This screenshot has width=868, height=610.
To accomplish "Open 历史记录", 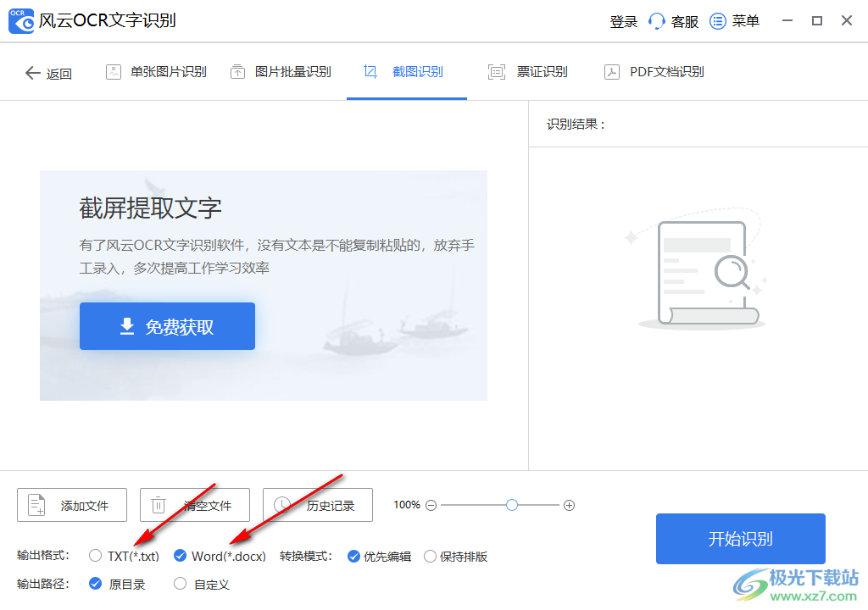I will point(318,505).
